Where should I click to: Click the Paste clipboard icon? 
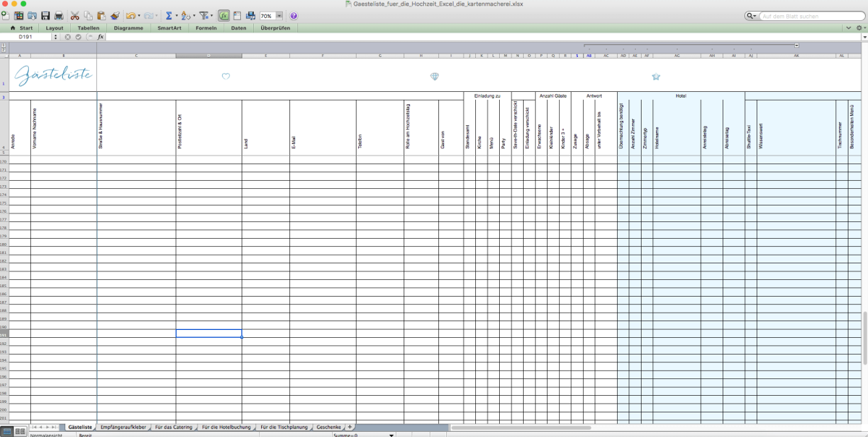click(101, 15)
